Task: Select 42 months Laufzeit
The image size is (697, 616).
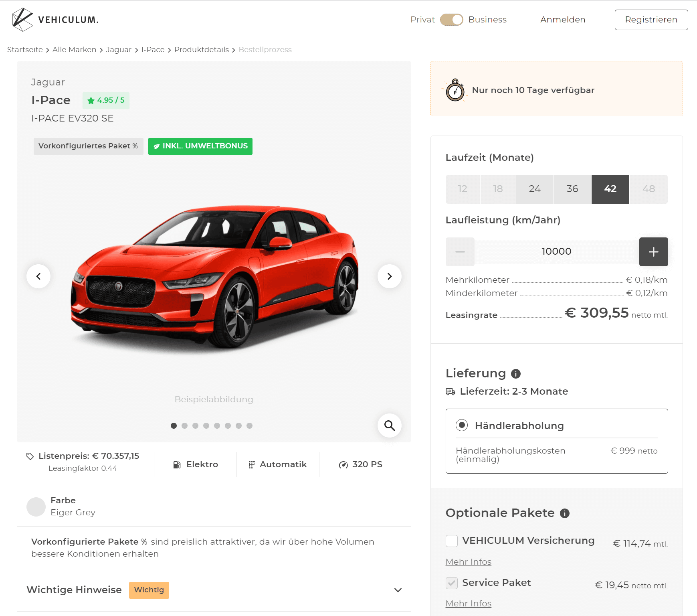Action: (x=610, y=189)
